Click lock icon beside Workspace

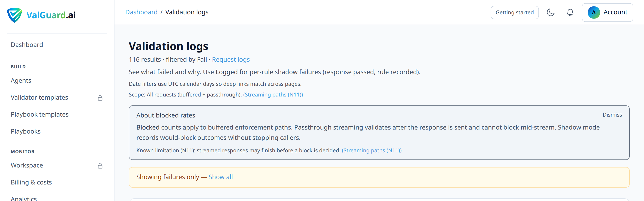[100, 165]
